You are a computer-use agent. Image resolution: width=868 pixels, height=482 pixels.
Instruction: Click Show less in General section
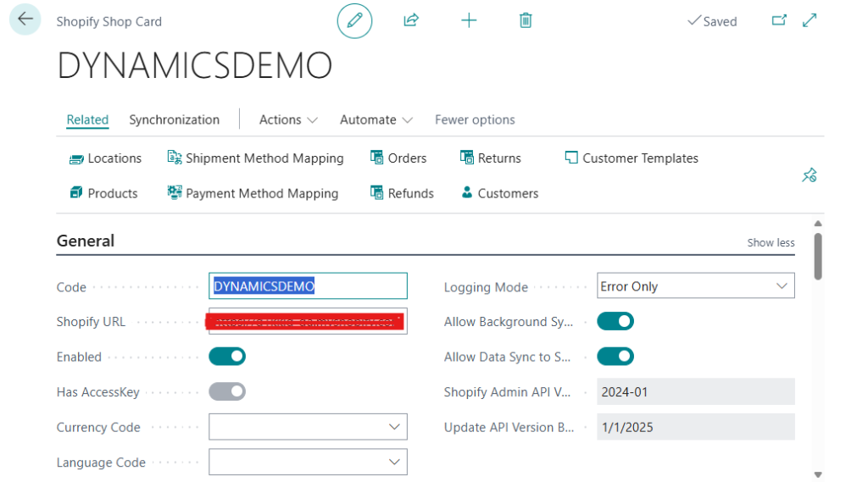[x=771, y=242]
